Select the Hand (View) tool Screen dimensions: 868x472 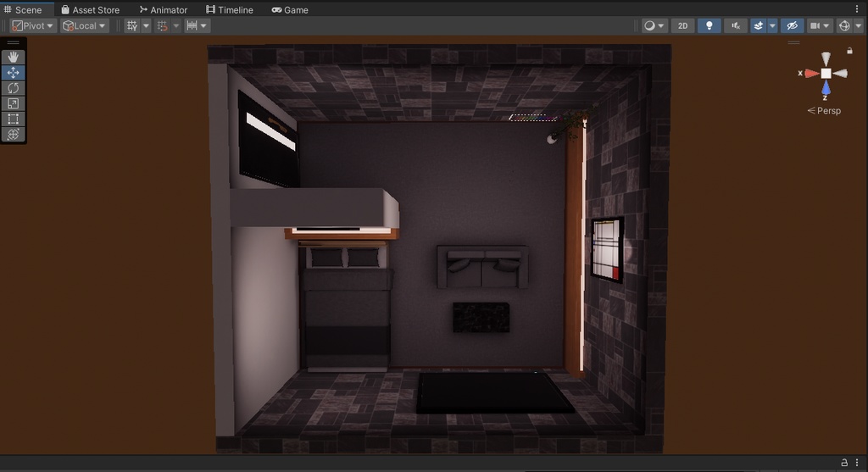tap(14, 57)
